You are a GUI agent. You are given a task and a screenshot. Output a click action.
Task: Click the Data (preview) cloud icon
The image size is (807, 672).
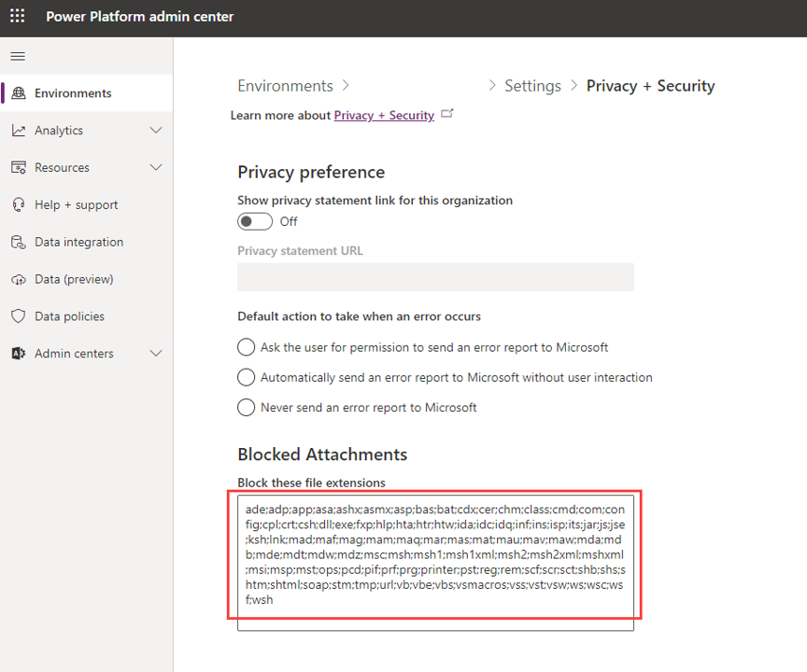[x=19, y=280]
